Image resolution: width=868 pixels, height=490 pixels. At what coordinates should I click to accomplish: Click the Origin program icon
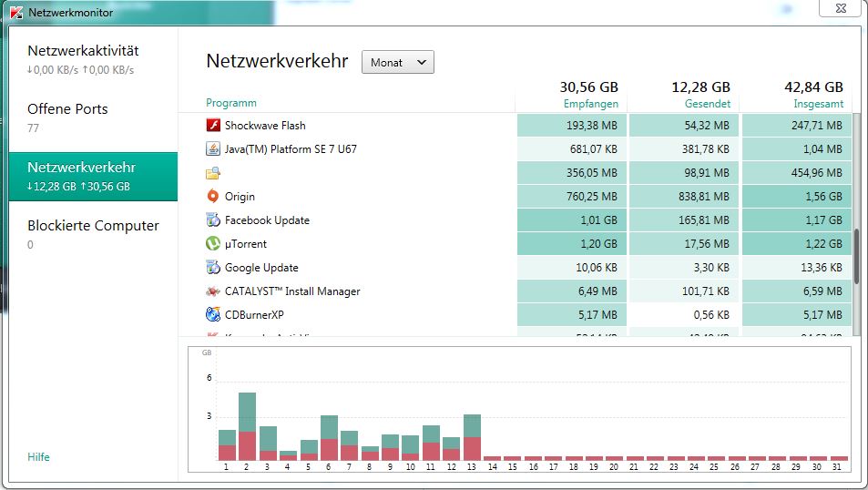(213, 196)
